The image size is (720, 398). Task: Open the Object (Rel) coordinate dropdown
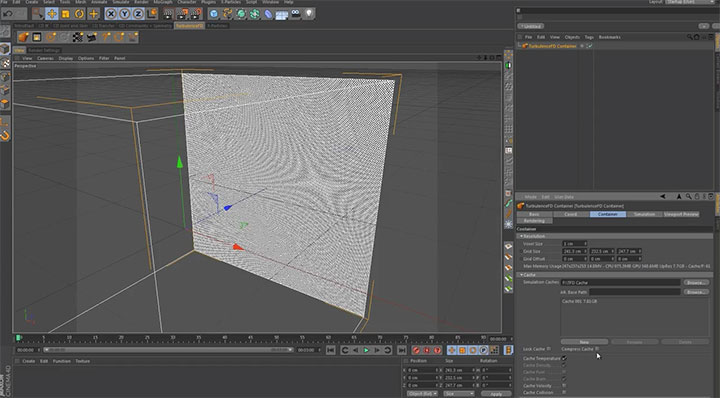tap(422, 394)
